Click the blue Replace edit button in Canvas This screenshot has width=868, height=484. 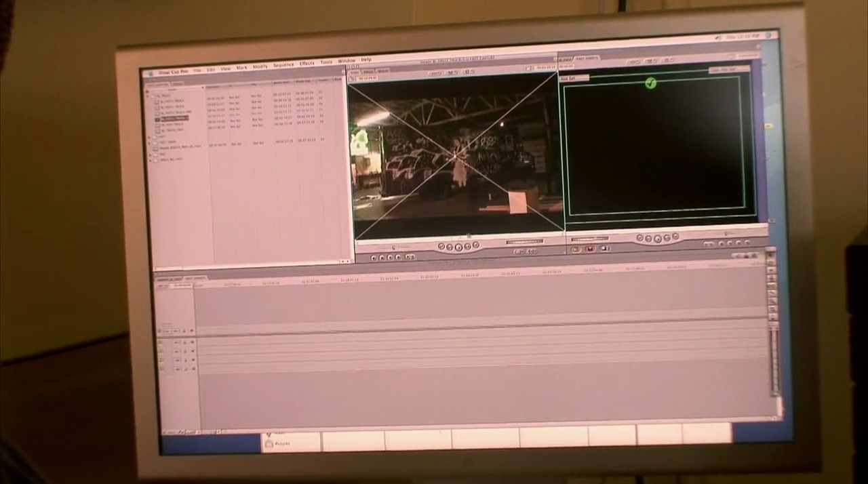(604, 249)
